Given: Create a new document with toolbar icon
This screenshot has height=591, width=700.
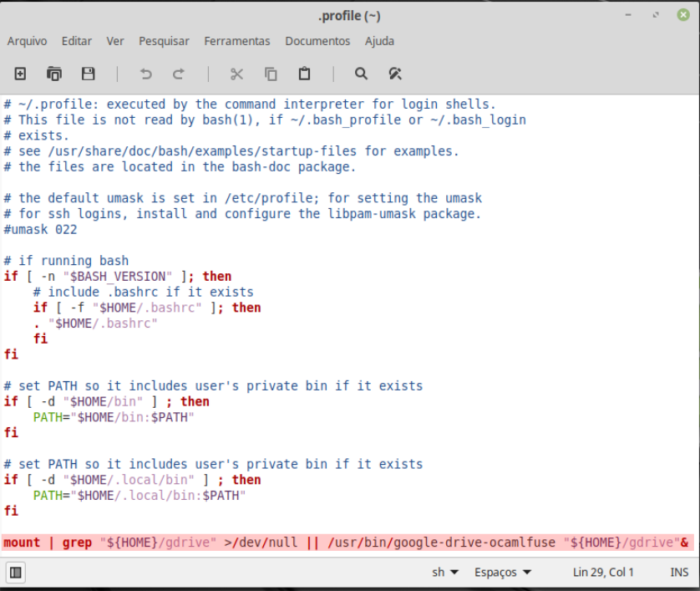Looking at the screenshot, I should [x=20, y=74].
